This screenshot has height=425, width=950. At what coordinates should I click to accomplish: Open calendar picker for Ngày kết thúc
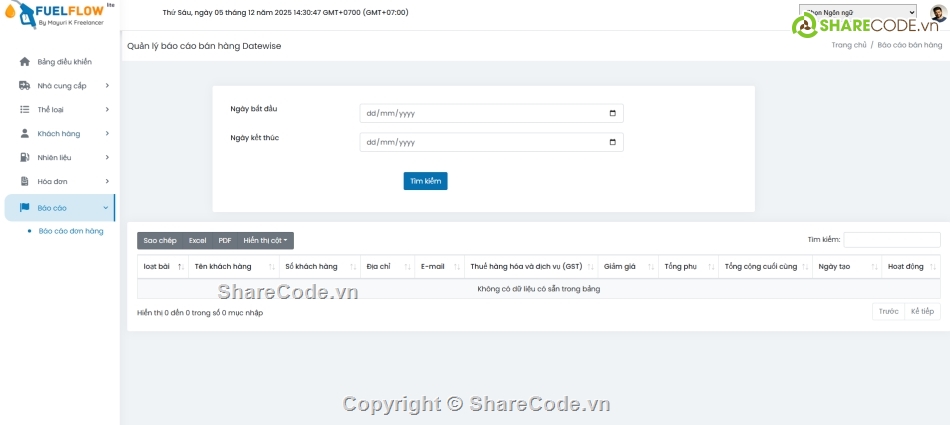pos(613,142)
